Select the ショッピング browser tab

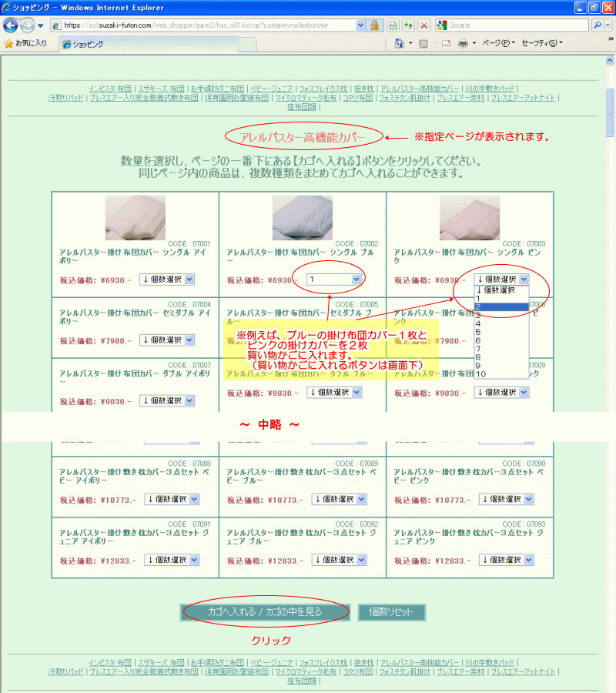point(123,44)
